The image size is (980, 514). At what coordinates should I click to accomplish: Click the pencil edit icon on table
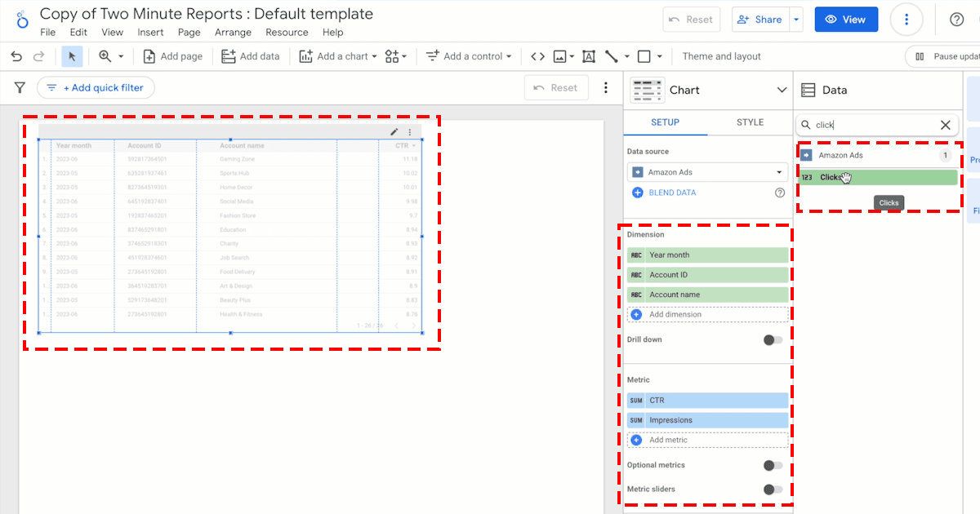pyautogui.click(x=394, y=131)
